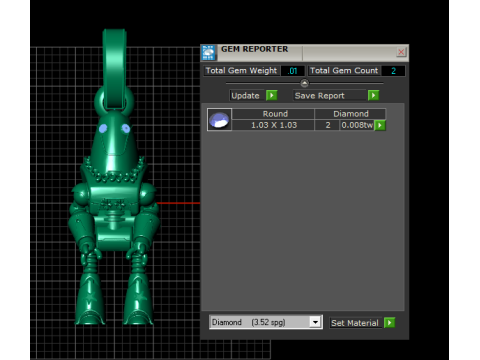Click the Set Material label
The image size is (480, 360).
click(355, 323)
